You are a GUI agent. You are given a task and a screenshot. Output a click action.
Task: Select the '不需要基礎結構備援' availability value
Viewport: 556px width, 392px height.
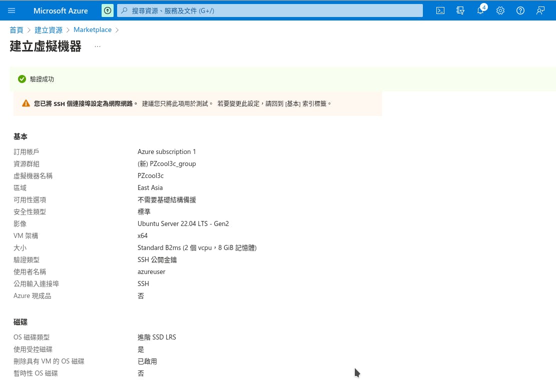tap(167, 200)
